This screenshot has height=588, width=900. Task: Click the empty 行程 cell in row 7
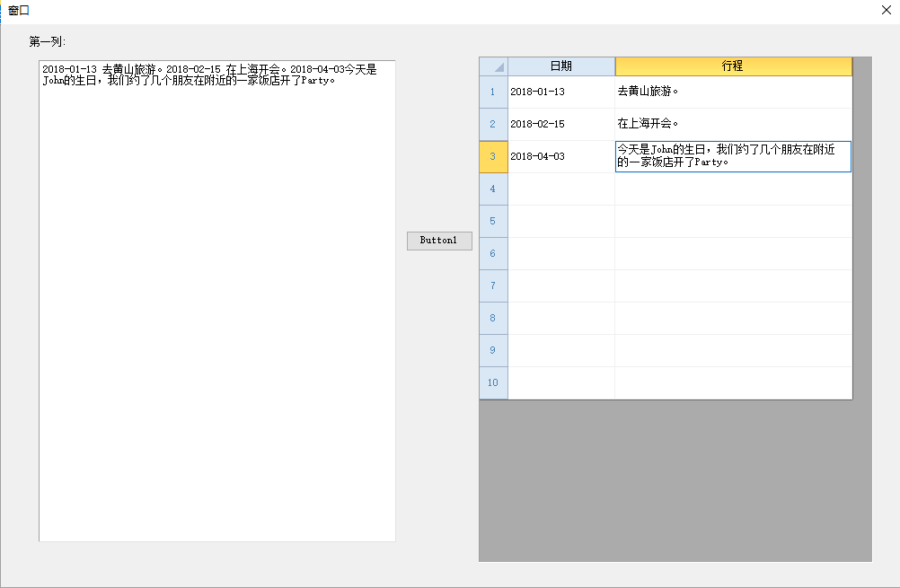[x=733, y=285]
